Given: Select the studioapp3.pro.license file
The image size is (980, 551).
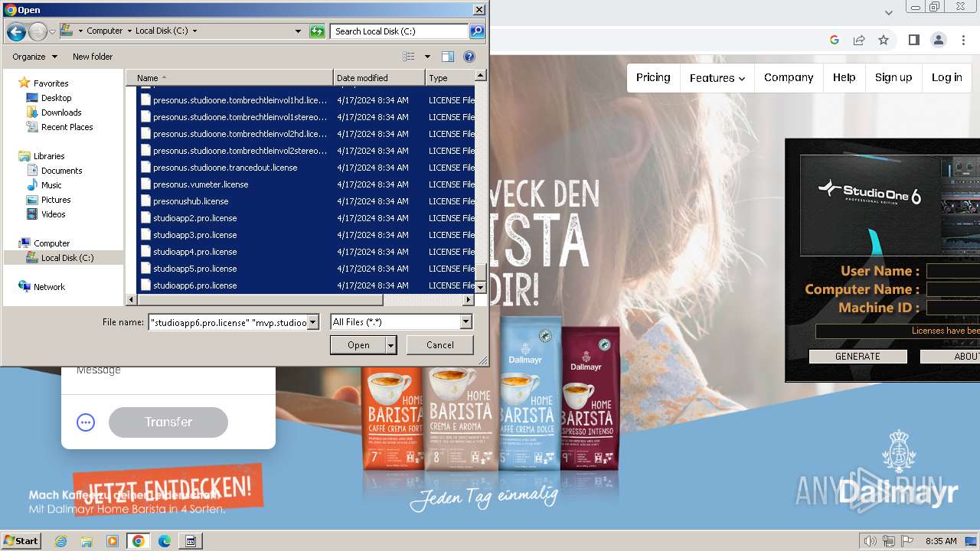Looking at the screenshot, I should coord(194,235).
